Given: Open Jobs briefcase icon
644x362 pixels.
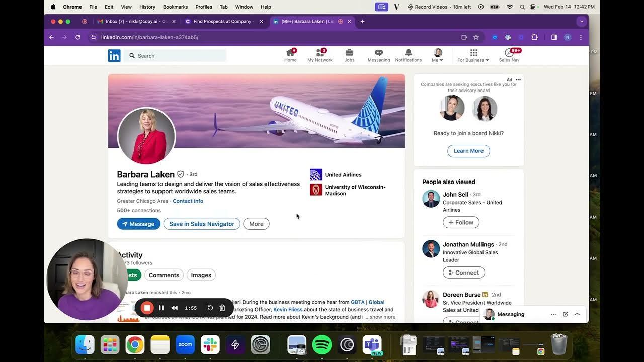Looking at the screenshot, I should (x=349, y=55).
